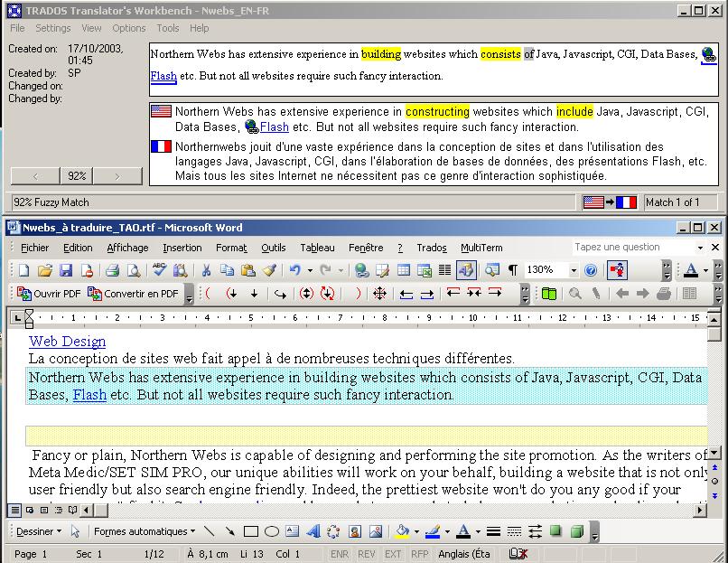Toggle REV track changes in status bar
The width and height of the screenshot is (728, 563).
pyautogui.click(x=367, y=554)
